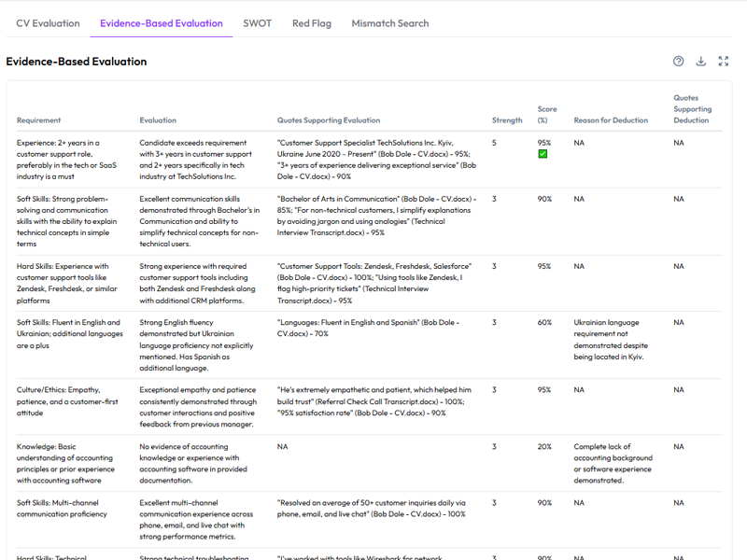
Task: Switch to the CV Evaluation tab
Action: [x=48, y=23]
